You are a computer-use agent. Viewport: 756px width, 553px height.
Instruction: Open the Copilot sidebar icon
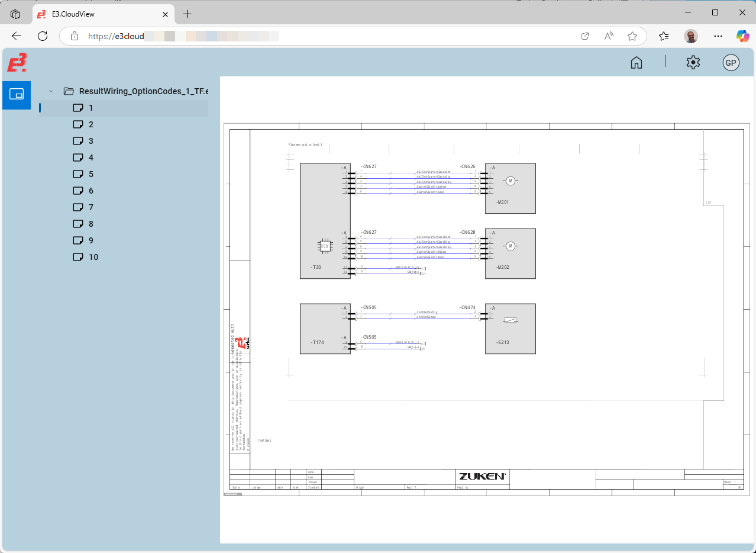(742, 36)
